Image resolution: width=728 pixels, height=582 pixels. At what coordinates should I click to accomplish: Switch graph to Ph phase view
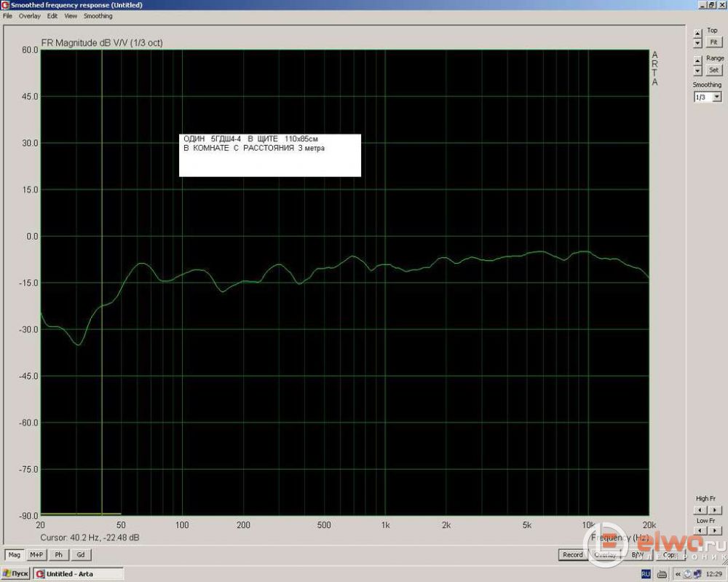[x=59, y=554]
